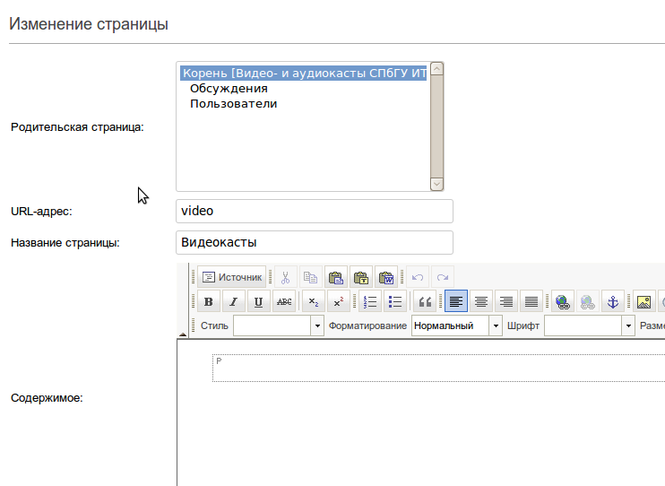Insert a numbered list
Viewport: 665px width, 486px height.
click(x=369, y=301)
